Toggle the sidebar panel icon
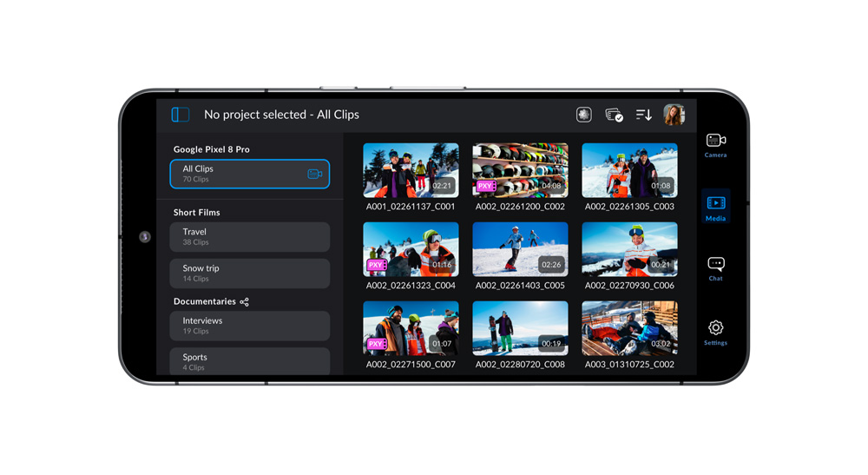The width and height of the screenshot is (868, 475). 181,115
